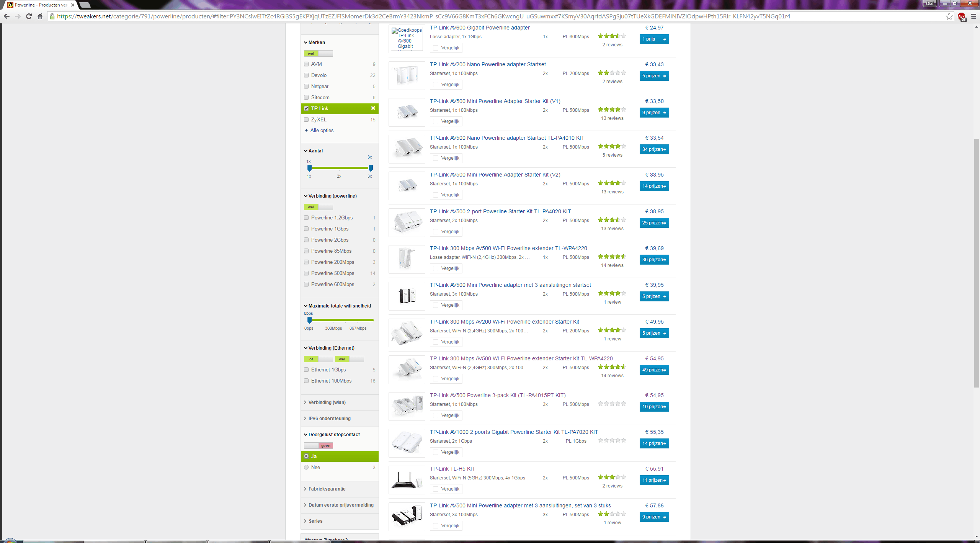Enable Ethernet 100Mbps filter

pos(306,381)
